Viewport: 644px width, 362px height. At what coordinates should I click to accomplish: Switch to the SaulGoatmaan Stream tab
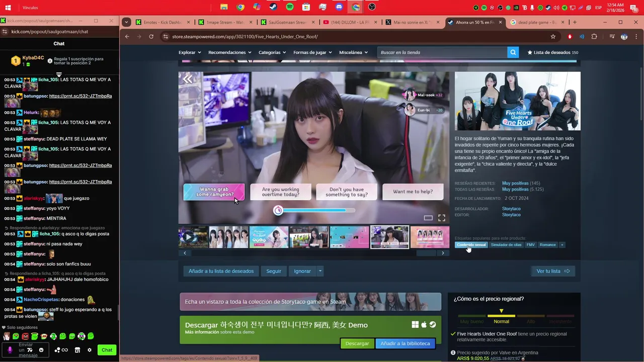click(x=287, y=22)
